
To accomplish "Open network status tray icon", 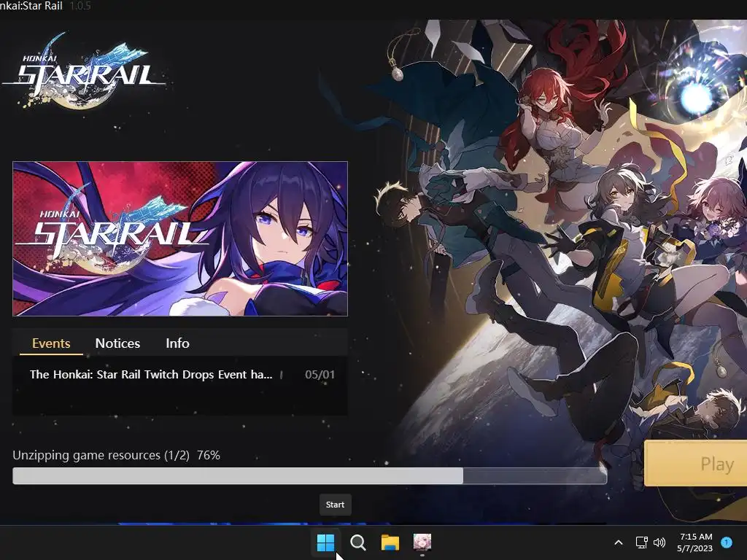I will (642, 542).
